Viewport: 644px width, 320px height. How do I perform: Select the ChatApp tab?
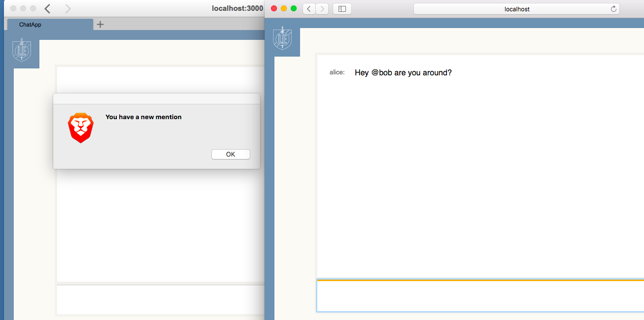tap(49, 25)
